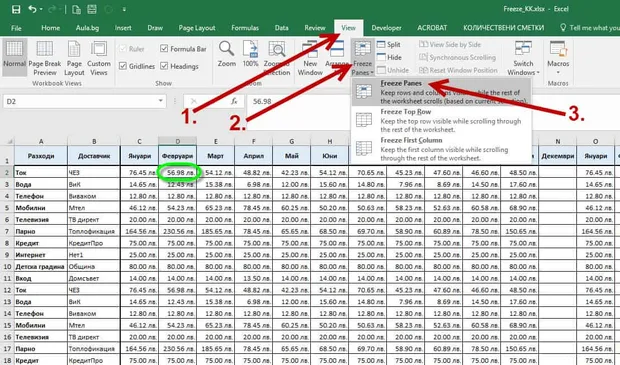
Task: Open the Undo history dropdown arrow
Action: (x=41, y=9)
